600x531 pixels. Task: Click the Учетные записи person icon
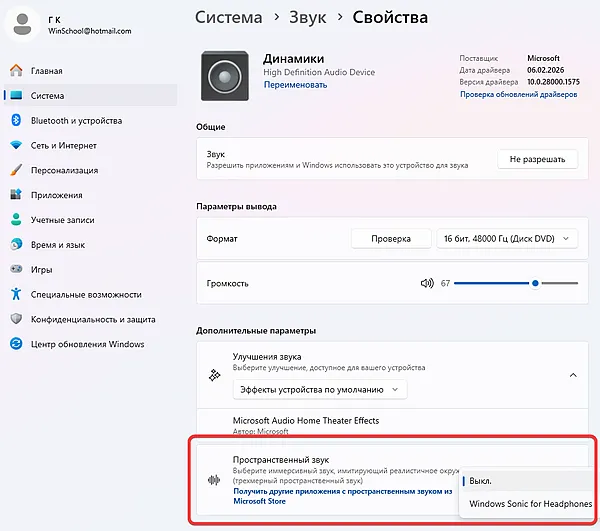tap(16, 220)
